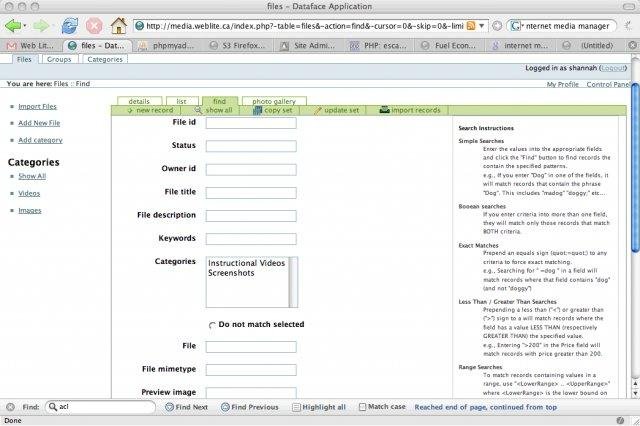Screen dimensions: 640x426
Task: Click the Highlight all button
Action: coord(319,407)
